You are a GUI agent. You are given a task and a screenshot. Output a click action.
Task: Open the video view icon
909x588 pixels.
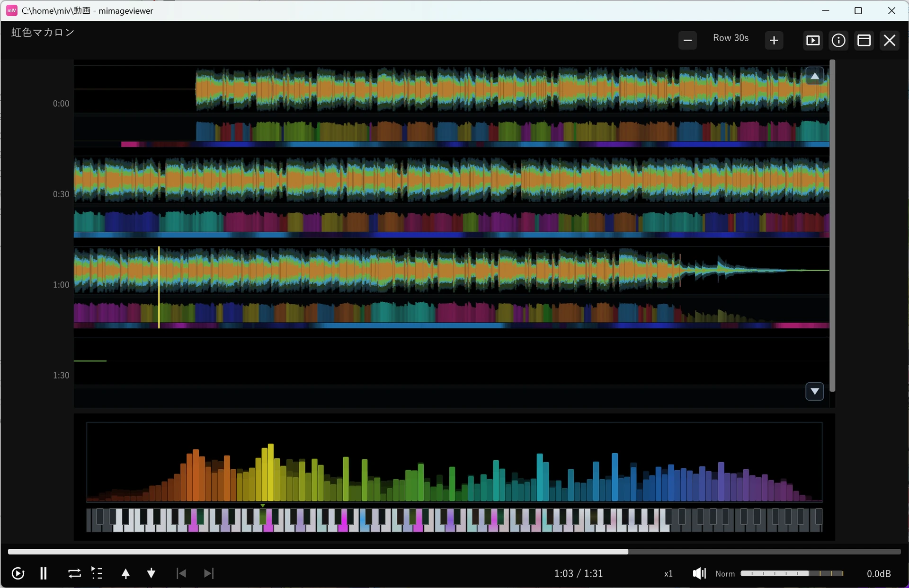[x=813, y=40]
